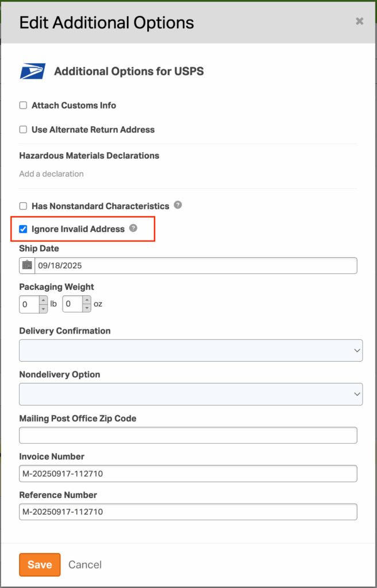The width and height of the screenshot is (377, 588).
Task: Close the Edit Additional Options dialog
Action: click(x=359, y=21)
